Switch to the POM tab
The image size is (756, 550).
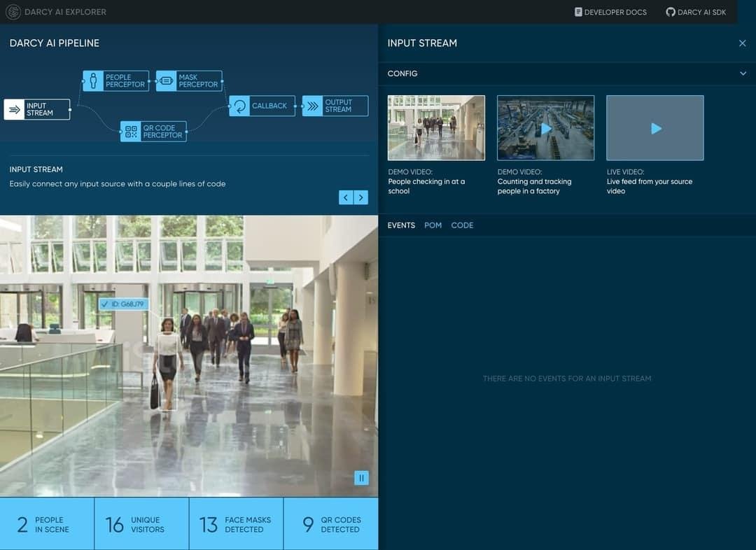click(433, 225)
